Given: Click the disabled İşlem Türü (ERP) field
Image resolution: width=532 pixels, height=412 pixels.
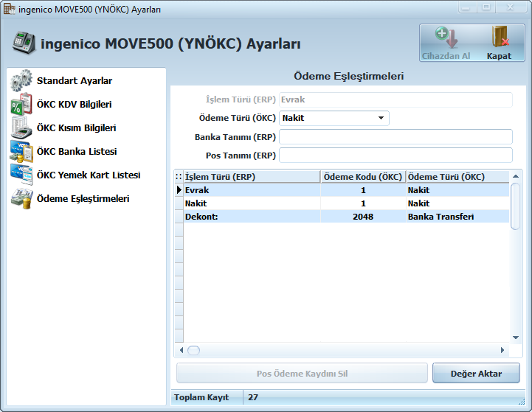Looking at the screenshot, I should (x=395, y=99).
